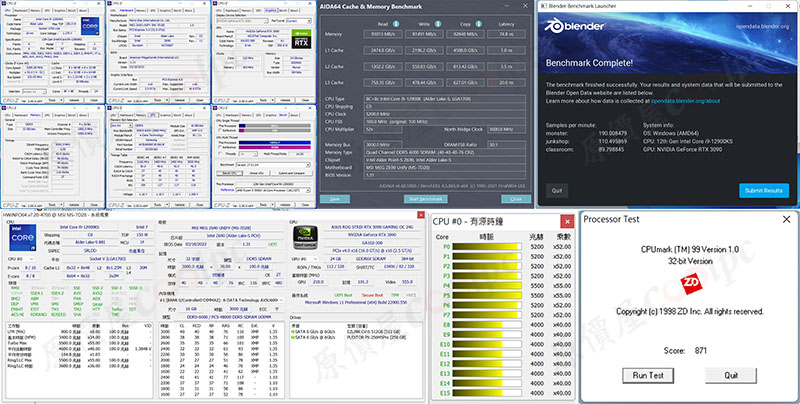Image resolution: width=800 pixels, height=404 pixels.
Task: Click the blue multi-thread This Processor bar in CPU-Z
Action: [275, 142]
